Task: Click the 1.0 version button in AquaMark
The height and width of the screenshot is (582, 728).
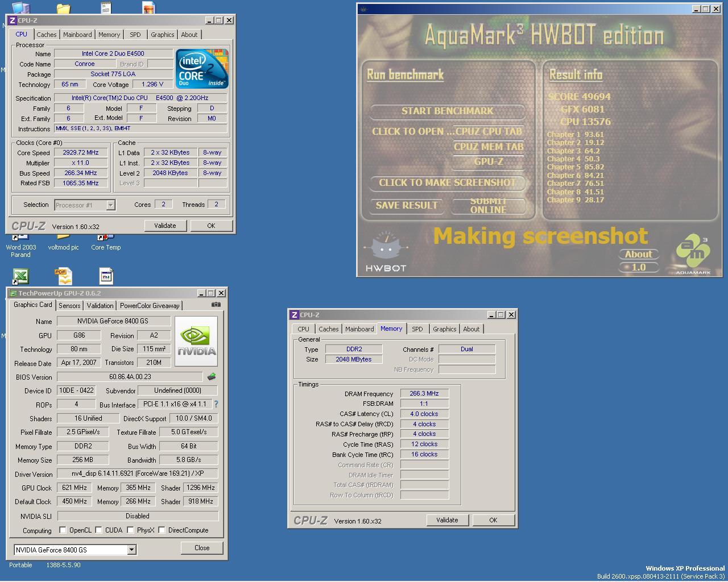Action: tap(639, 267)
